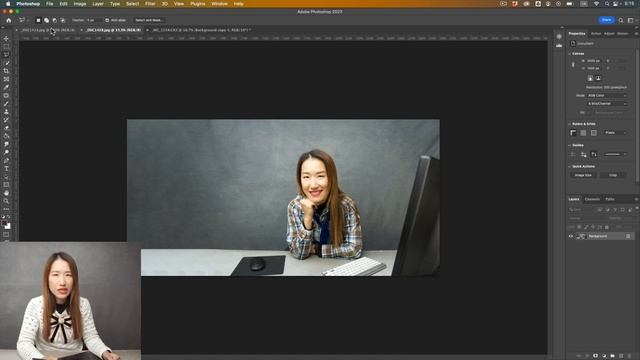The image size is (640, 360).
Task: Open the search icon at top right
Action: click(621, 20)
